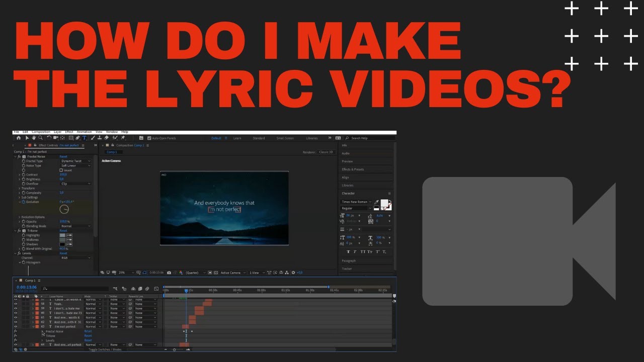Hide layer 59 with its eye icon

[16, 308]
